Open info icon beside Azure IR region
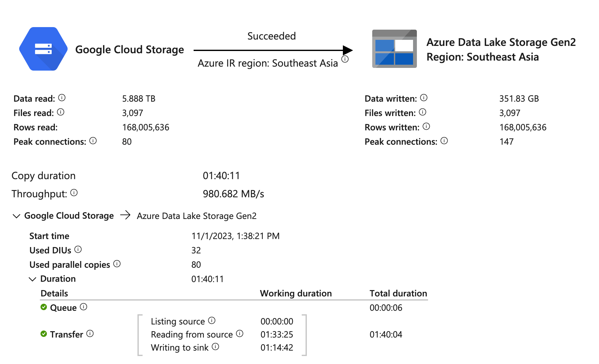This screenshot has height=364, width=599. [x=345, y=59]
